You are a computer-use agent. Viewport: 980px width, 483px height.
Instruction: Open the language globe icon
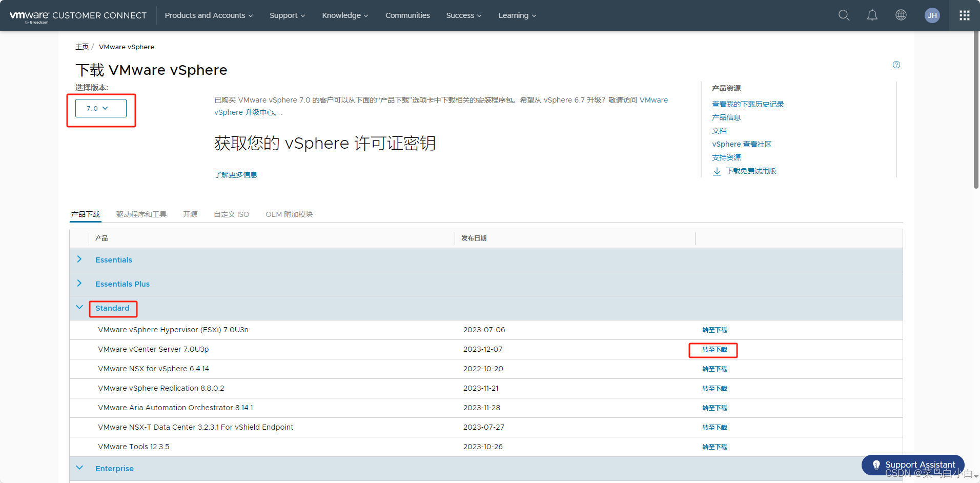(901, 15)
